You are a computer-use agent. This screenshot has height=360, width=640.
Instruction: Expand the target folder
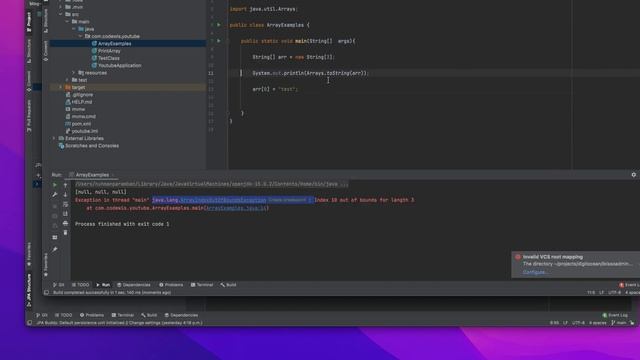click(x=61, y=87)
